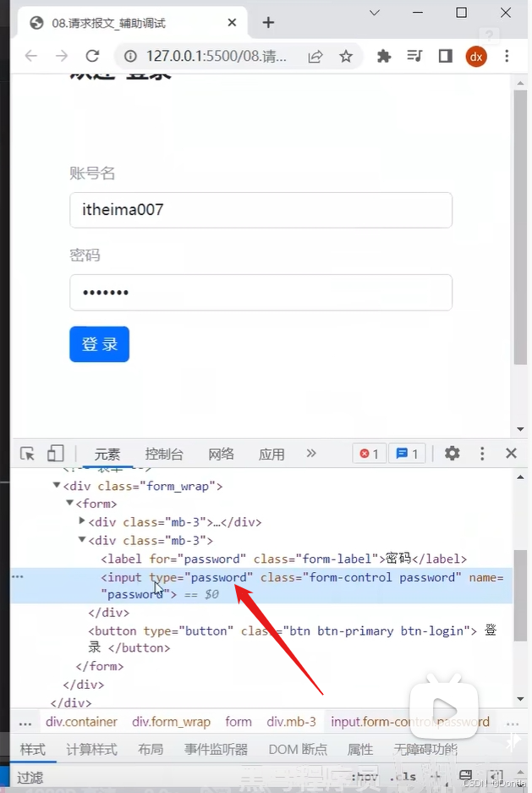The width and height of the screenshot is (532, 793).
Task: Show more DevTools tabs chevron
Action: point(311,453)
